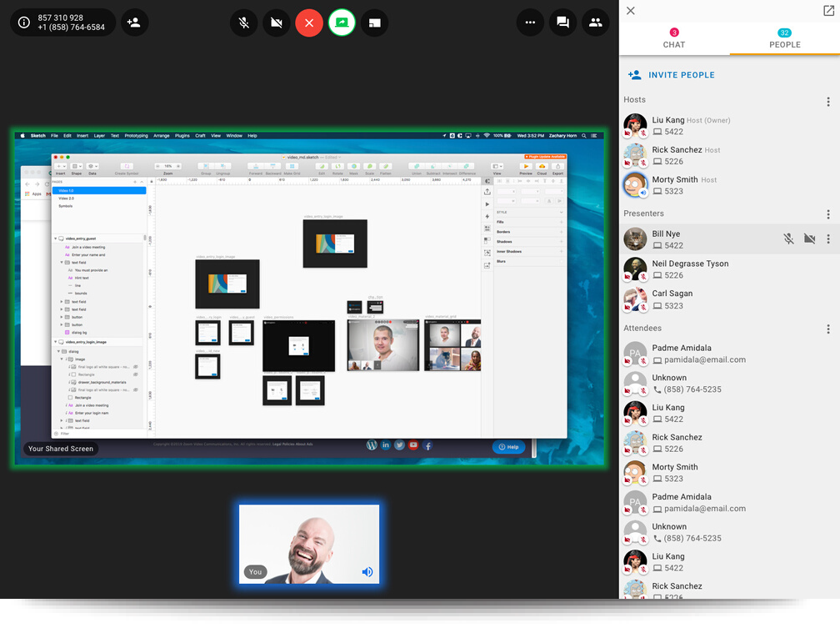Toggle the participants icon in the top bar

click(595, 23)
